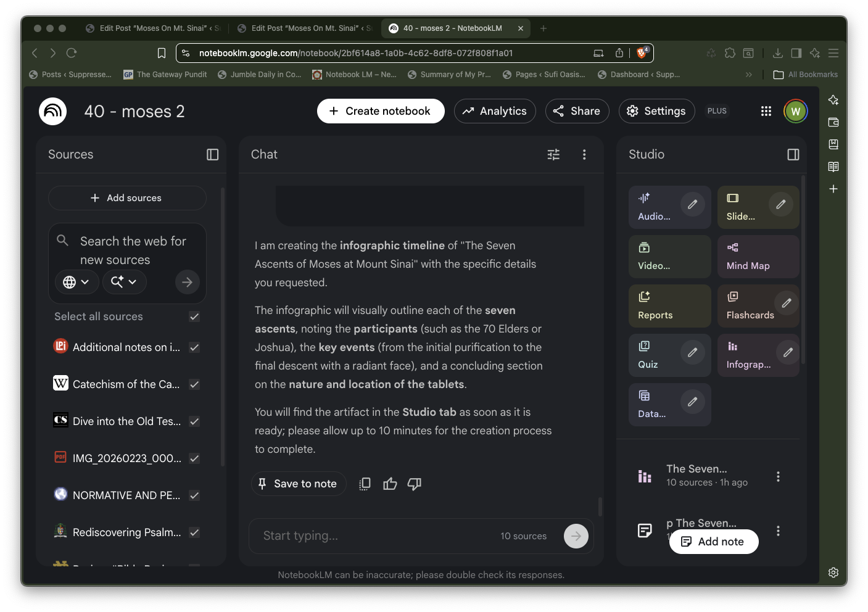Expand the research mode dropdown

click(124, 282)
